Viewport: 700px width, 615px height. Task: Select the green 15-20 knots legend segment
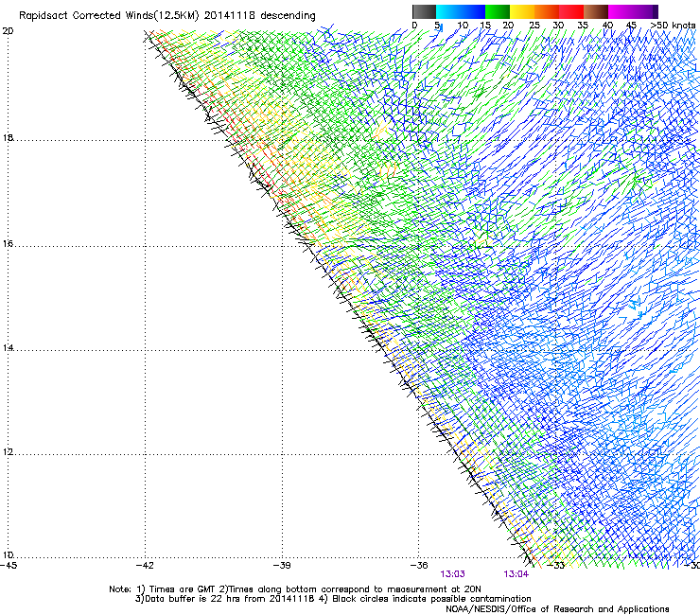498,11
